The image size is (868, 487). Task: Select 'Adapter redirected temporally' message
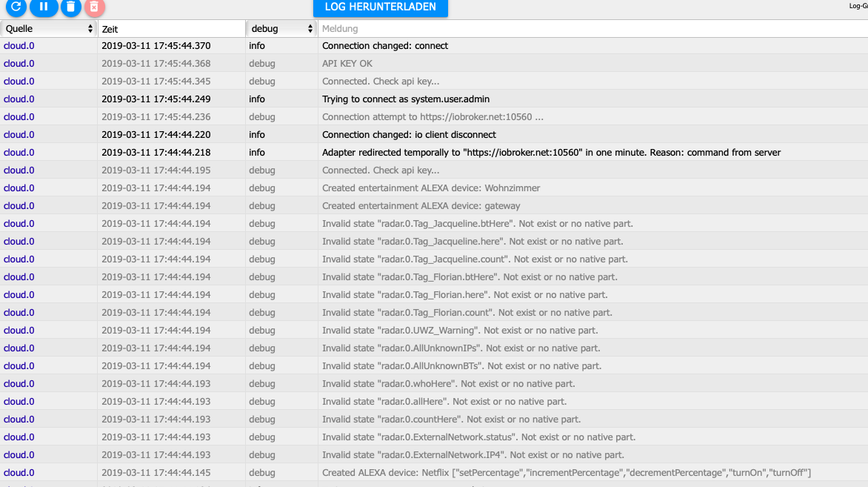click(551, 153)
